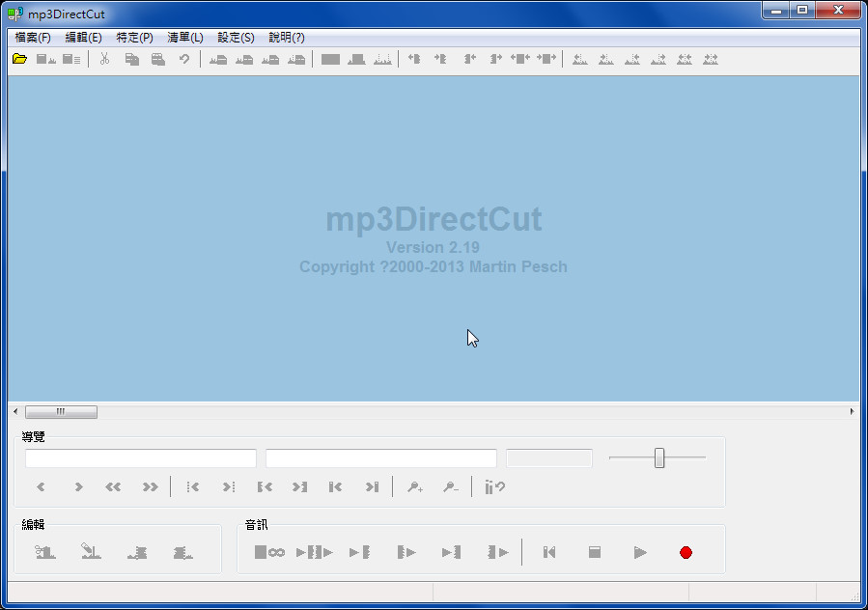The image size is (868, 610).
Task: Click the mp3DirectCut app icon in title bar
Action: point(15,14)
